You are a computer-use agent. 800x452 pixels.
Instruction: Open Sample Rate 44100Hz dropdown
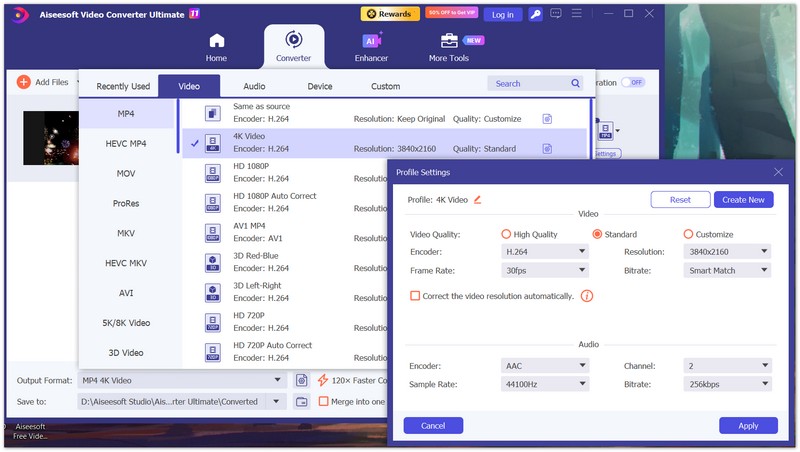[x=544, y=384]
